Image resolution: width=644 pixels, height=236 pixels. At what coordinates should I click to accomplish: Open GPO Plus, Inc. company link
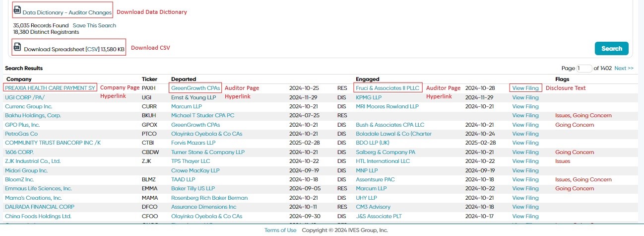22,125
